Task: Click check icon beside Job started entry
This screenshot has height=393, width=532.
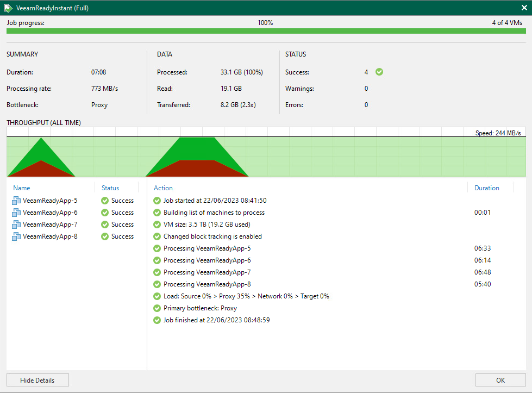Action: (x=157, y=201)
